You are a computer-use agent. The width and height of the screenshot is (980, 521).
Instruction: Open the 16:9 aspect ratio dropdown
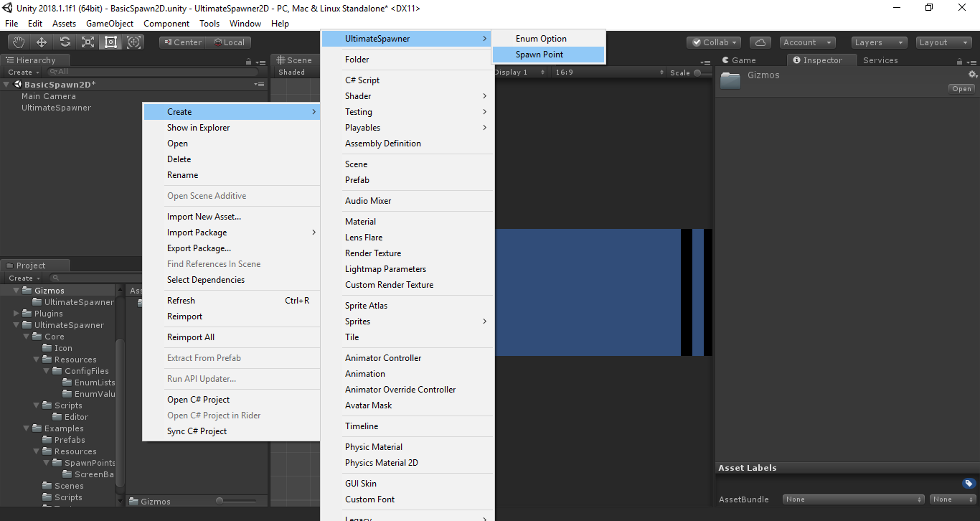click(x=610, y=72)
